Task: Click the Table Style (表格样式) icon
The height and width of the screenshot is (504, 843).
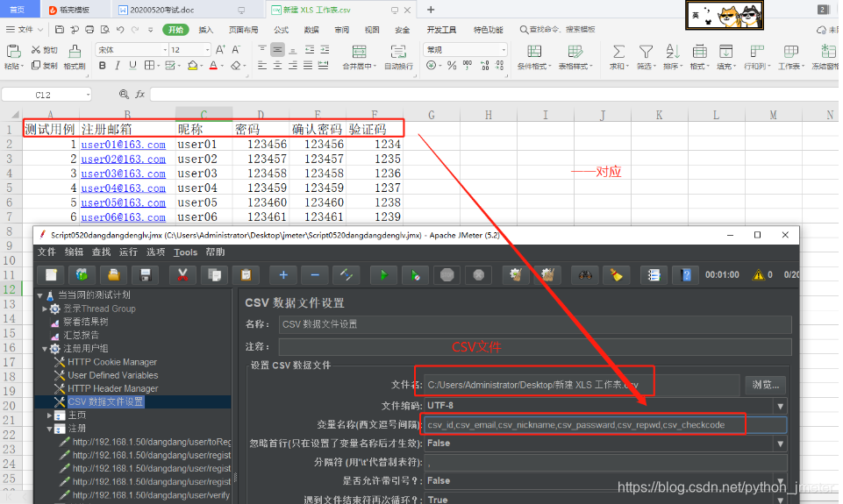Action: [575, 52]
